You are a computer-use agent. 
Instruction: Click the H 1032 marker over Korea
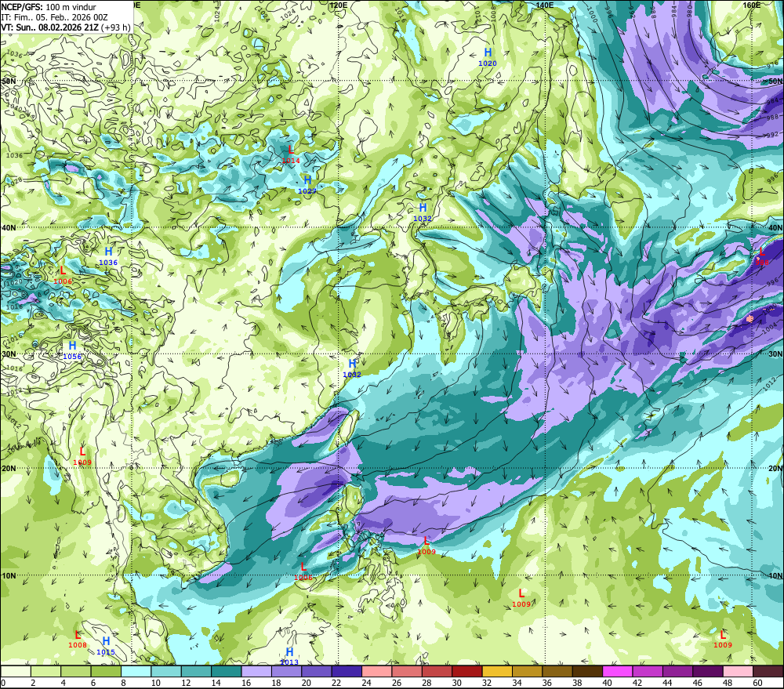(423, 212)
